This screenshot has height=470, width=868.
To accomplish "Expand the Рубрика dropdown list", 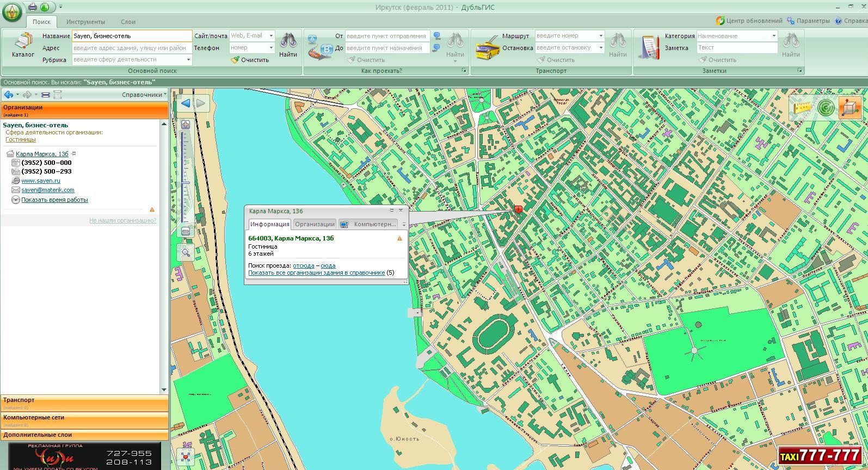I will pos(188,60).
